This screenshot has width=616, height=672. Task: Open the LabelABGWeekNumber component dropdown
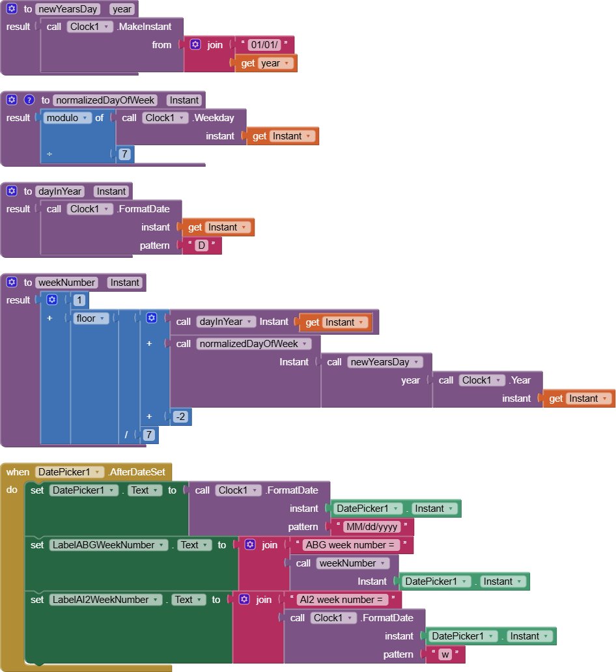pos(109,545)
